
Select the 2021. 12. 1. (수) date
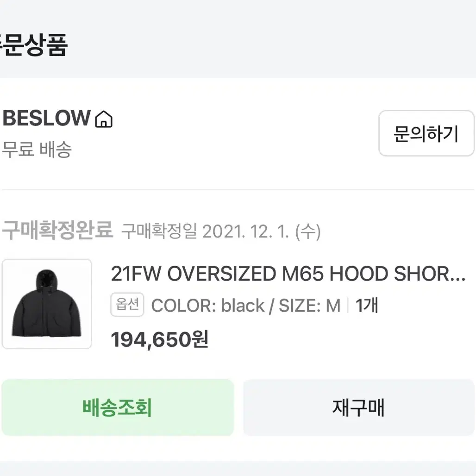pyautogui.click(x=261, y=232)
